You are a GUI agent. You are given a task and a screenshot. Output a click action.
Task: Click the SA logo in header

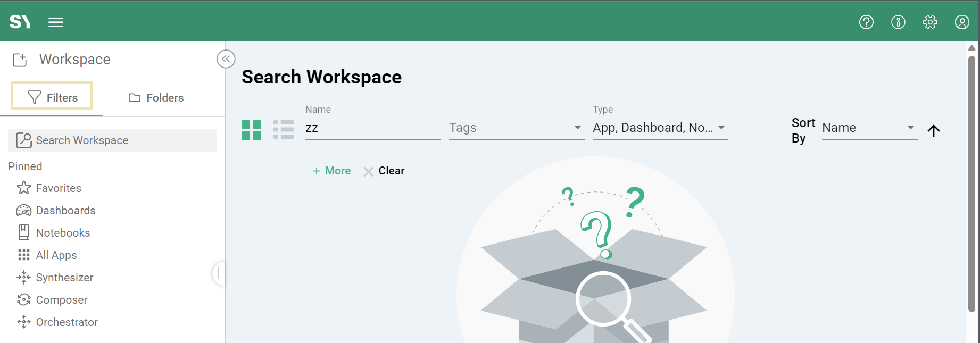click(x=20, y=22)
